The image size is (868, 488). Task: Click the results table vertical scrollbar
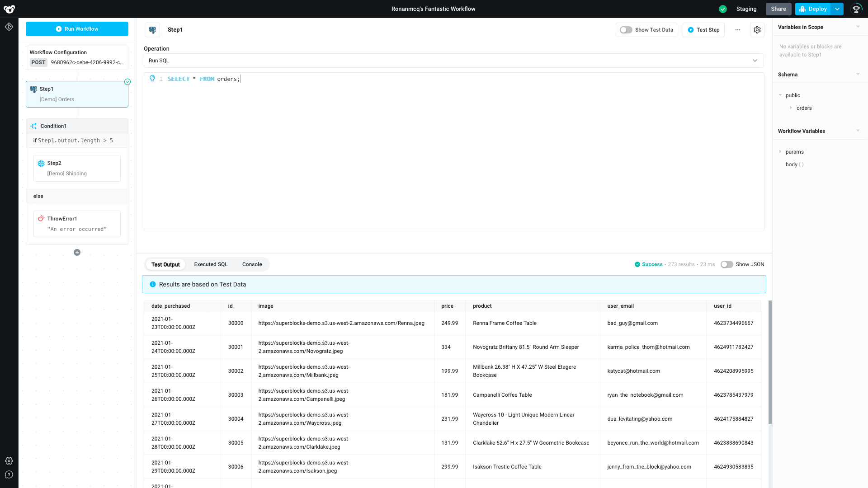pyautogui.click(x=770, y=361)
